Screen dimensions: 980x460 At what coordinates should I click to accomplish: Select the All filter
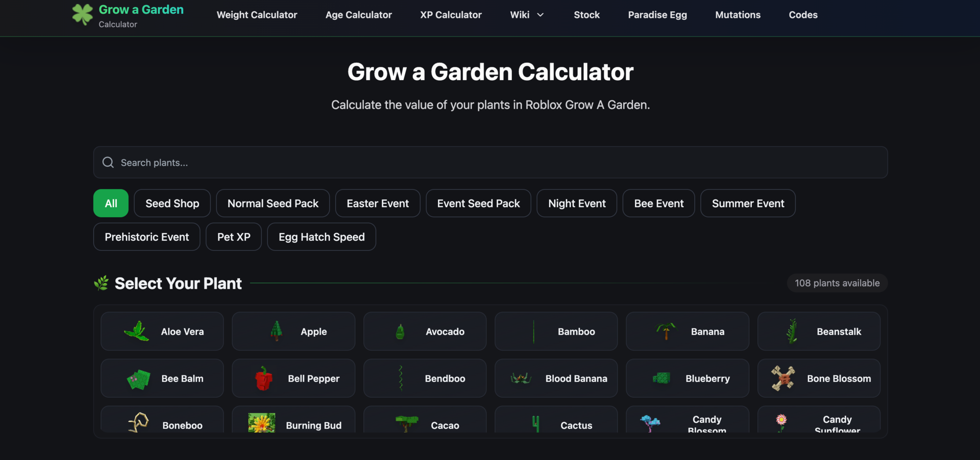tap(110, 203)
